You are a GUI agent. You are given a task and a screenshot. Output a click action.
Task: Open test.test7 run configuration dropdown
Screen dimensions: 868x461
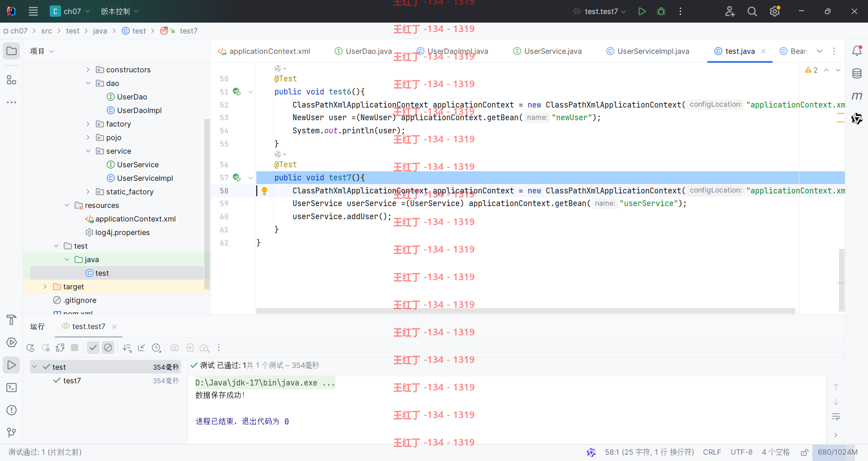[x=599, y=11]
